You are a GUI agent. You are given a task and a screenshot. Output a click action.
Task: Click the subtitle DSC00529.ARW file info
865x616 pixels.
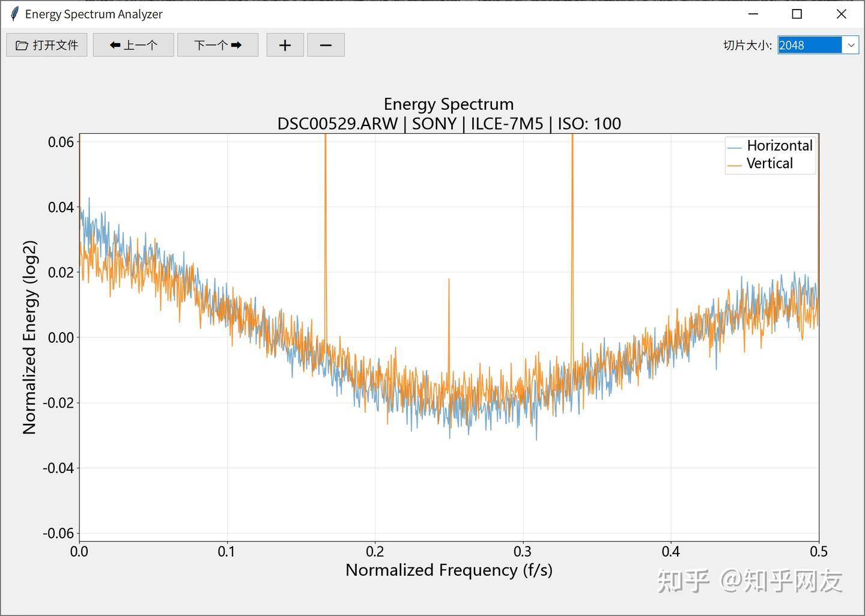coord(449,124)
